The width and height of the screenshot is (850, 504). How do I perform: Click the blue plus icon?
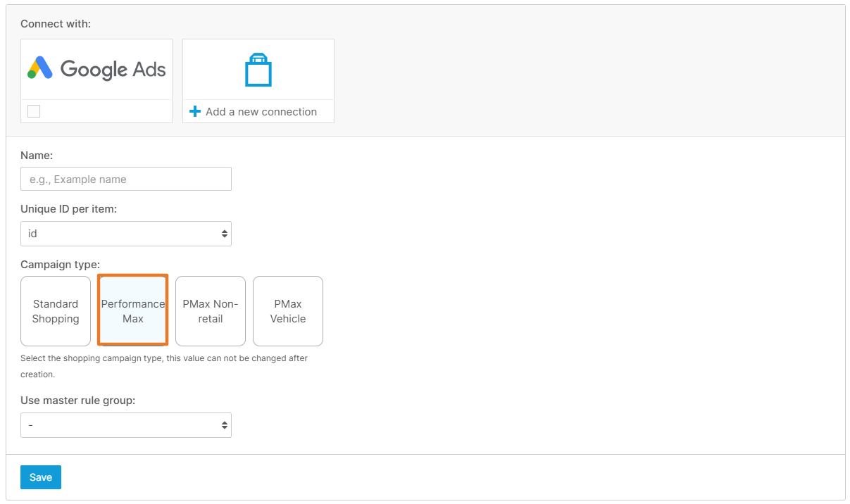195,112
